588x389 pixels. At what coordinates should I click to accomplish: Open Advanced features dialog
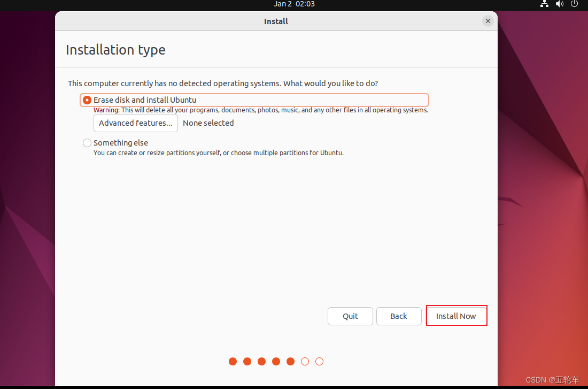(136, 123)
